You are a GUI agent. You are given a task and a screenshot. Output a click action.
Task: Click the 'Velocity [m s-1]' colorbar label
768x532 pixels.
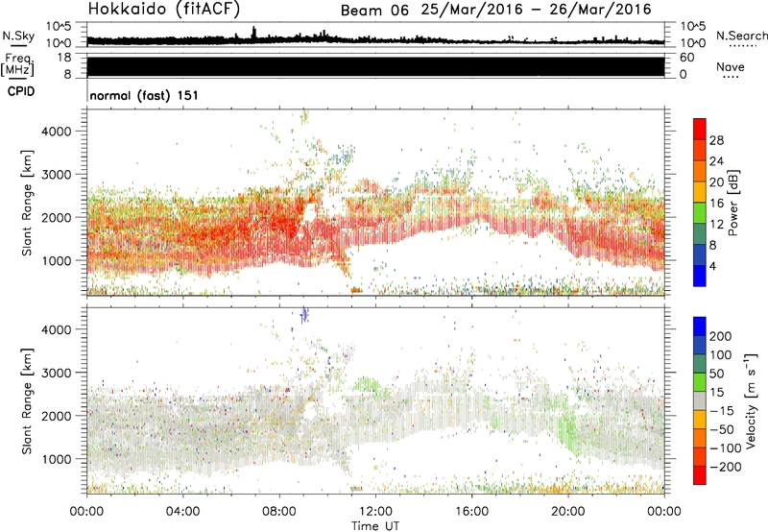tap(752, 401)
